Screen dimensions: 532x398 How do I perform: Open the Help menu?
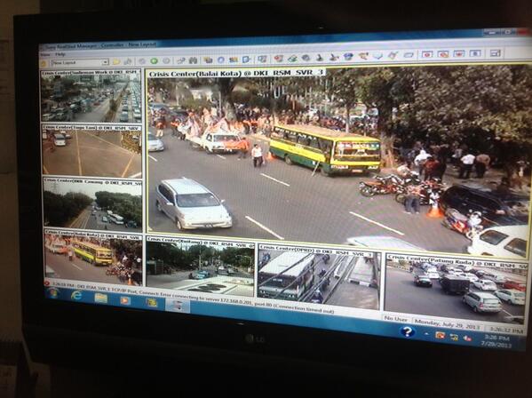(60, 54)
